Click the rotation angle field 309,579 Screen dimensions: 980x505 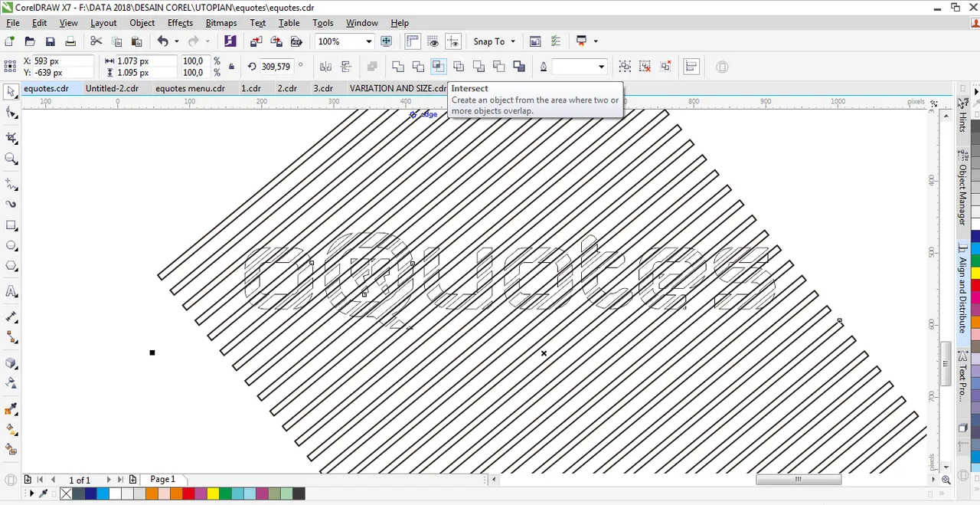[277, 67]
